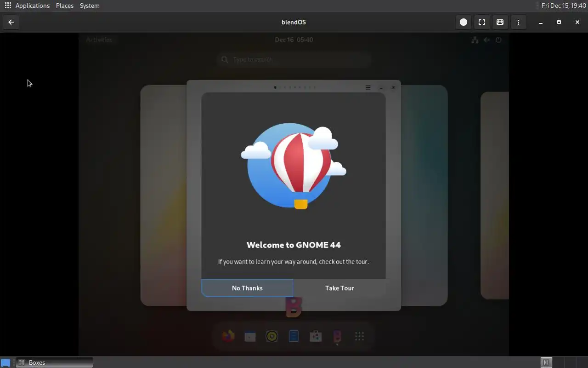Viewport: 588px width, 368px height.
Task: Click the guest network status icon
Action: [475, 40]
